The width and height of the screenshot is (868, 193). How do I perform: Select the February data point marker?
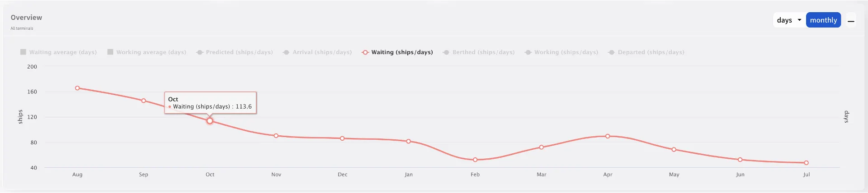click(475, 160)
